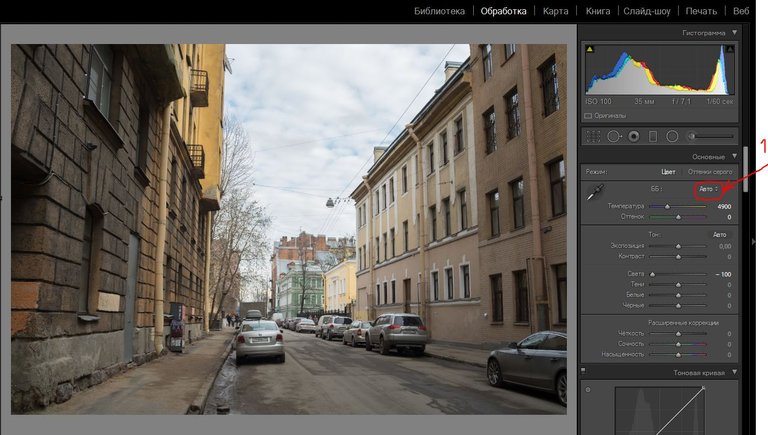
Task: Toggle the Tone Curve panel on/off switch
Action: [x=583, y=371]
